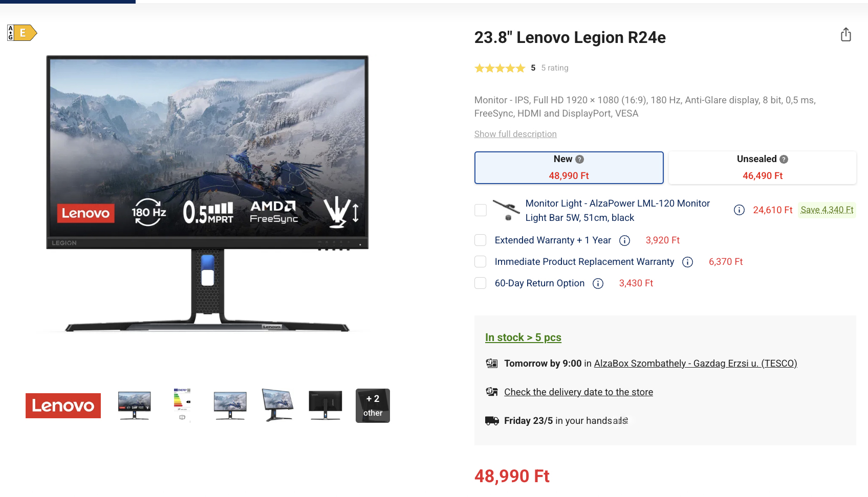868x497 pixels.
Task: Click the help icon next to New
Action: (579, 159)
